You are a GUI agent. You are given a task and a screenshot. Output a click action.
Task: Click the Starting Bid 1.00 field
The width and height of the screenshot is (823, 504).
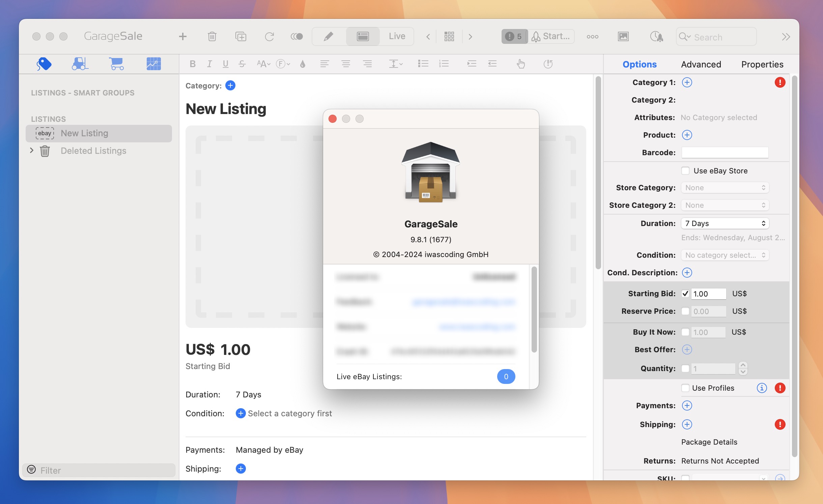pyautogui.click(x=708, y=293)
